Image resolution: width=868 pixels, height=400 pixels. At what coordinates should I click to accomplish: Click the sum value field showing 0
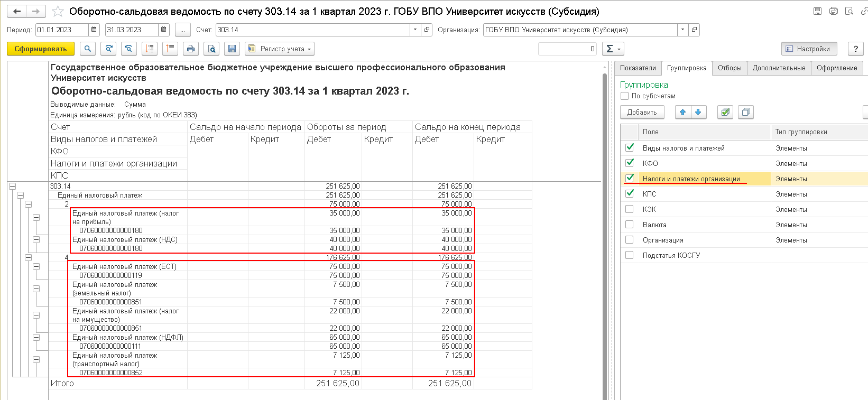(568, 49)
